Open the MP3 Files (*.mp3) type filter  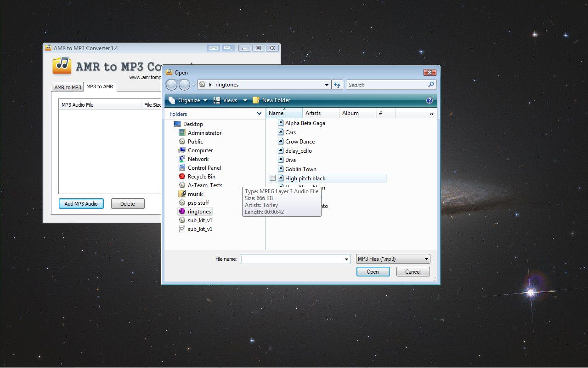pyautogui.click(x=393, y=259)
